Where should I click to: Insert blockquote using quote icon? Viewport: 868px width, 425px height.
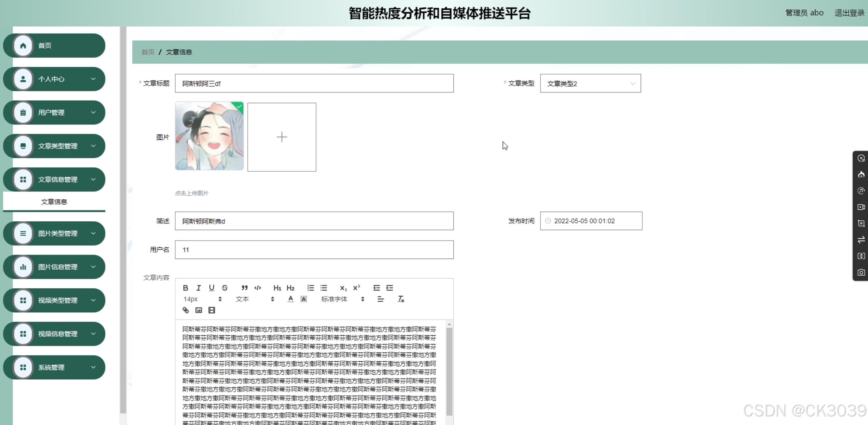tap(245, 288)
